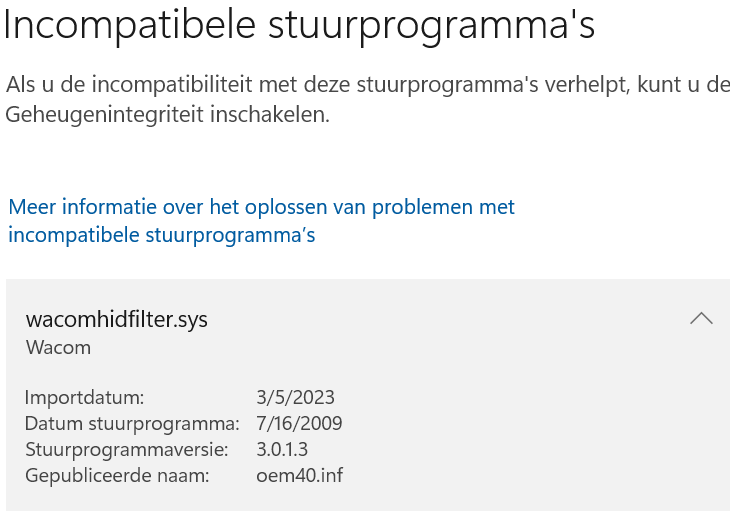Click the Wacom publisher label
The height and width of the screenshot is (519, 730).
point(58,348)
